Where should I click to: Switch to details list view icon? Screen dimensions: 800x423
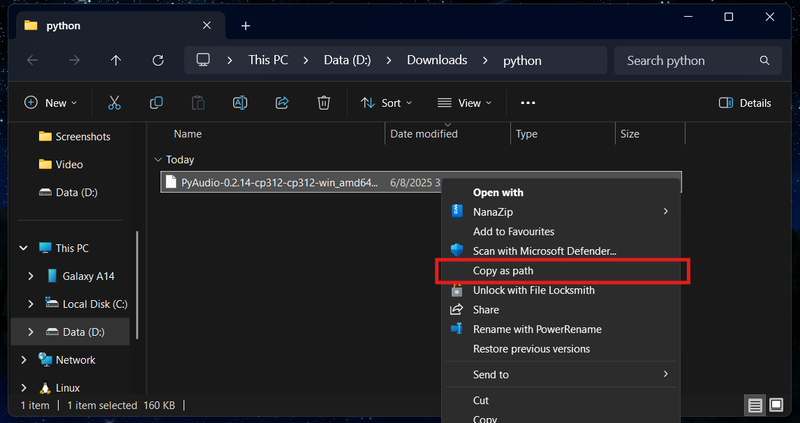pos(755,405)
